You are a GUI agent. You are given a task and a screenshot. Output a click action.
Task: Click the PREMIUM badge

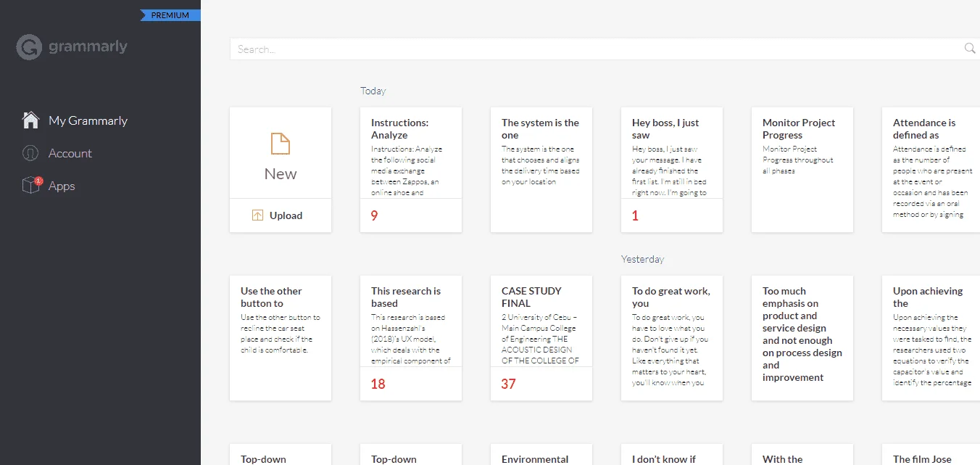click(170, 15)
